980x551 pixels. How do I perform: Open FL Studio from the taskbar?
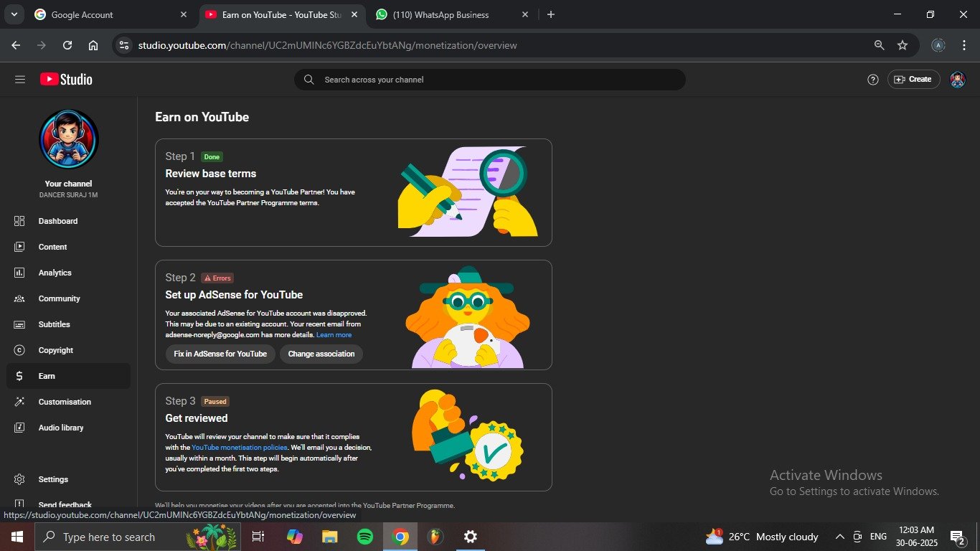(435, 537)
